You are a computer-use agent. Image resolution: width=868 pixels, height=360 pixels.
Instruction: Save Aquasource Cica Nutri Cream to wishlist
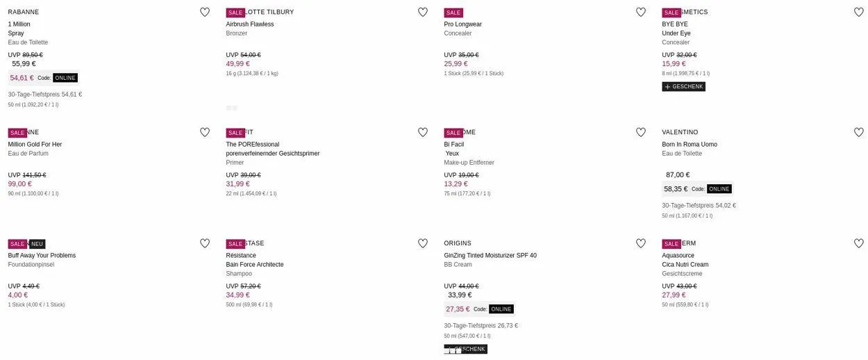tap(859, 243)
